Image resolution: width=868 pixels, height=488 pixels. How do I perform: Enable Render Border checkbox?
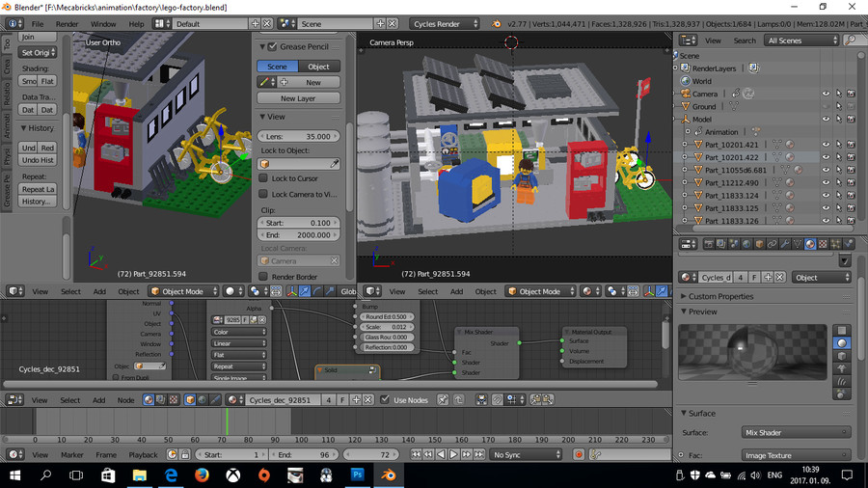pos(263,277)
